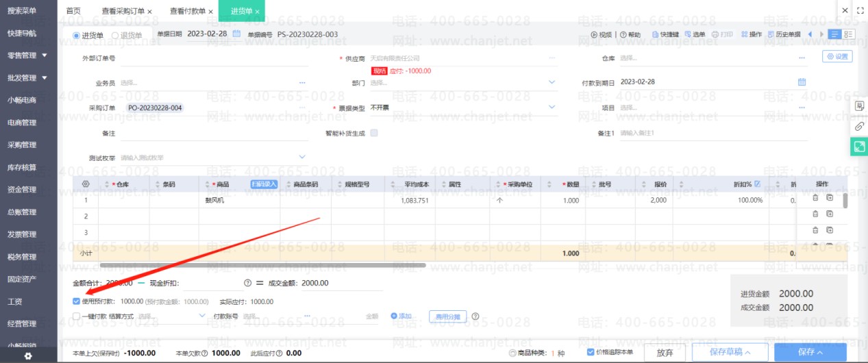Viewport: 868px width, 363px height.
Task: Click the table column settings gear icon
Action: click(86, 184)
